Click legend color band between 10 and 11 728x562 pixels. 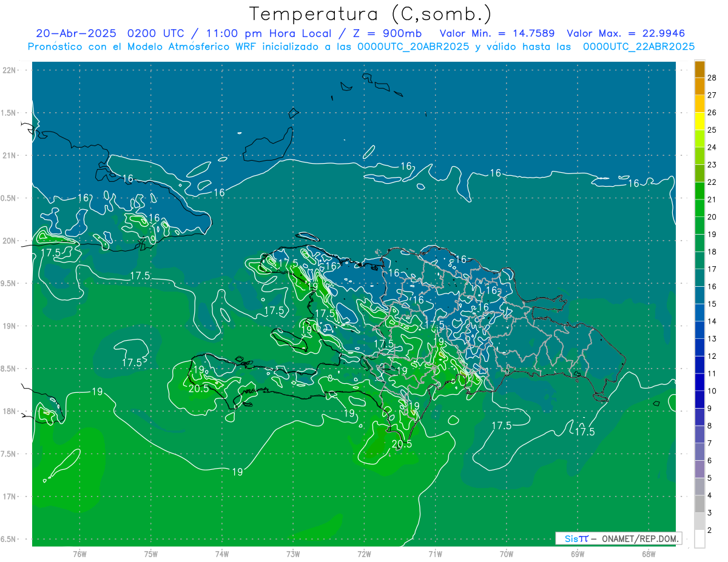point(699,382)
